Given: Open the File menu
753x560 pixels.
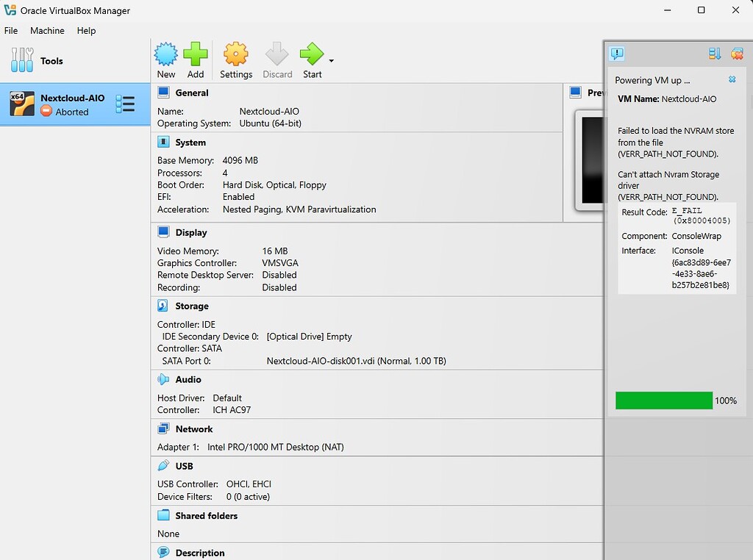Looking at the screenshot, I should (x=11, y=31).
